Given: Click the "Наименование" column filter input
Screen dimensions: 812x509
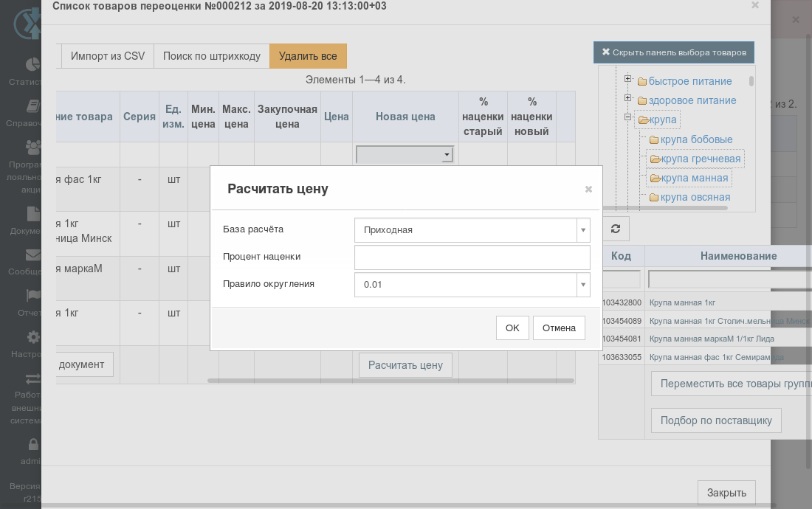Looking at the screenshot, I should (729, 280).
